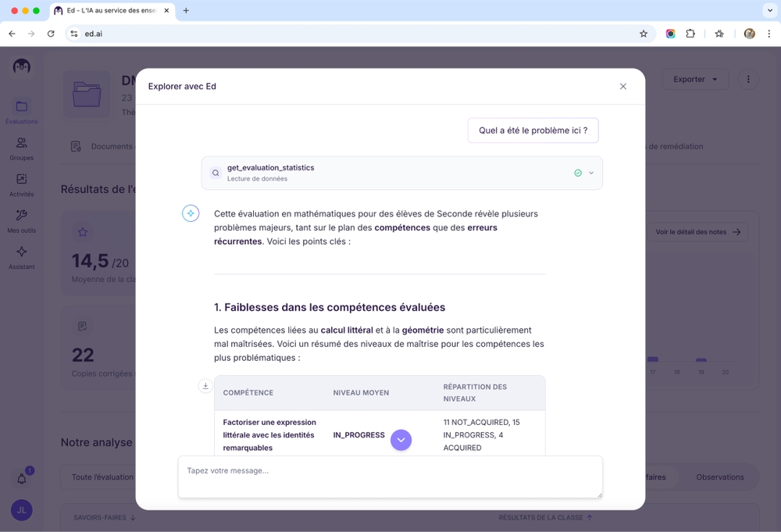Bookmark this page with the star
The image size is (781, 532).
pyautogui.click(x=644, y=34)
